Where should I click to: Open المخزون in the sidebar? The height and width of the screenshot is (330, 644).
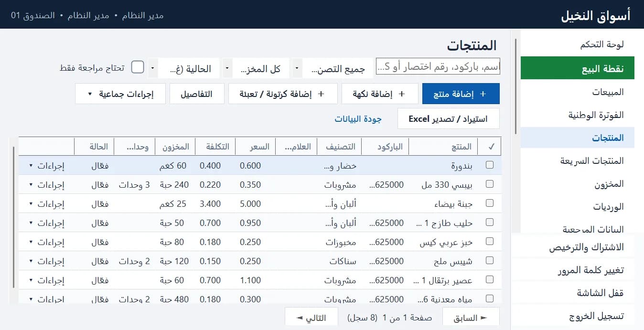pos(578,183)
